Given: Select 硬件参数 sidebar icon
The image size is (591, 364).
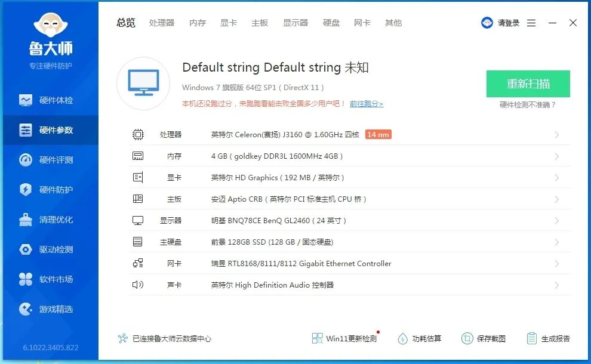Looking at the screenshot, I should pyautogui.click(x=26, y=130).
